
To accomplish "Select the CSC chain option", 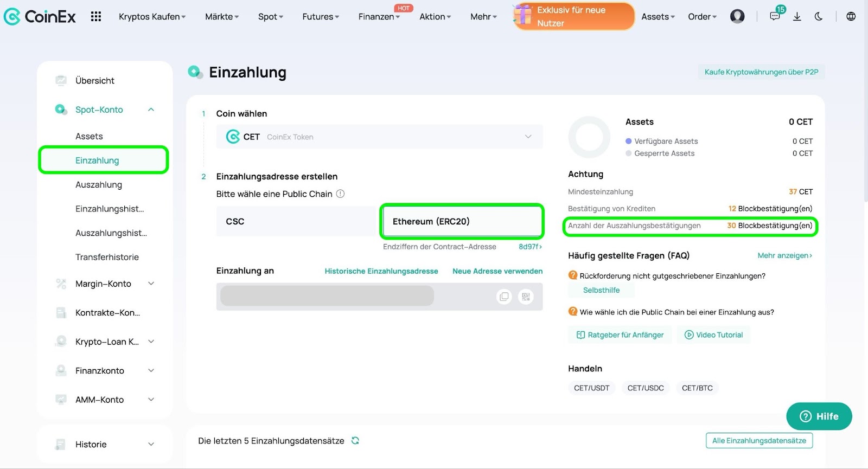I will click(x=296, y=221).
